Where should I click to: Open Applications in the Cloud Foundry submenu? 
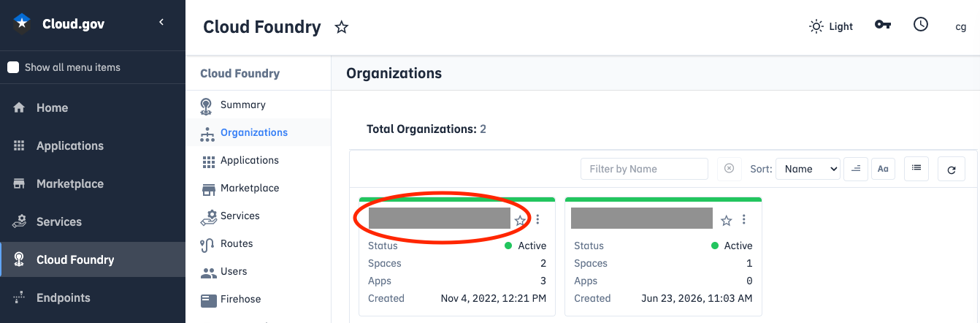[259, 160]
